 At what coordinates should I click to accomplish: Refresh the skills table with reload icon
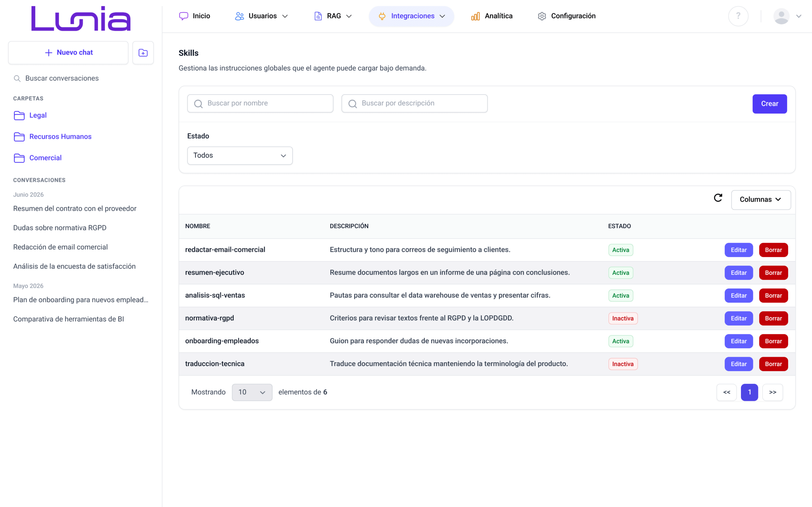pyautogui.click(x=718, y=198)
